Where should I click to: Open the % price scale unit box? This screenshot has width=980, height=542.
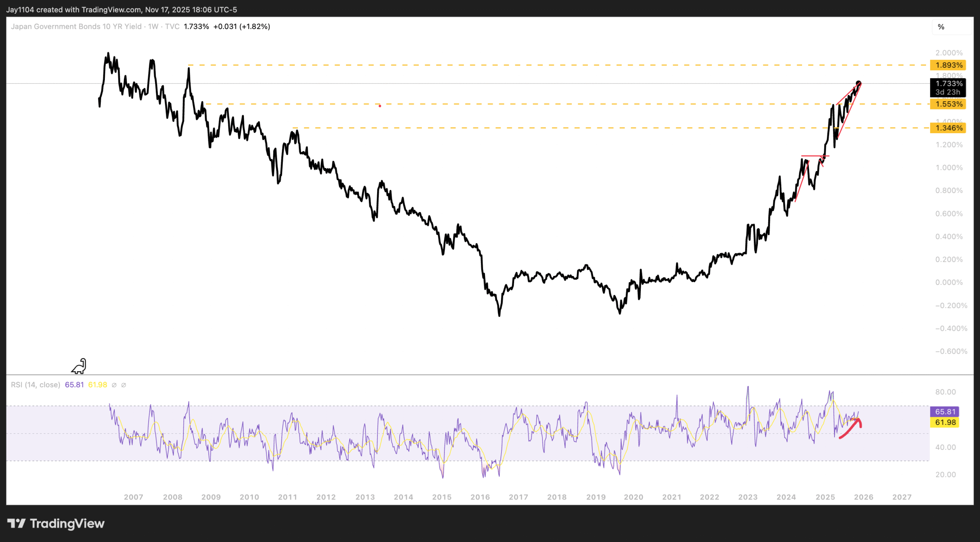[951, 27]
